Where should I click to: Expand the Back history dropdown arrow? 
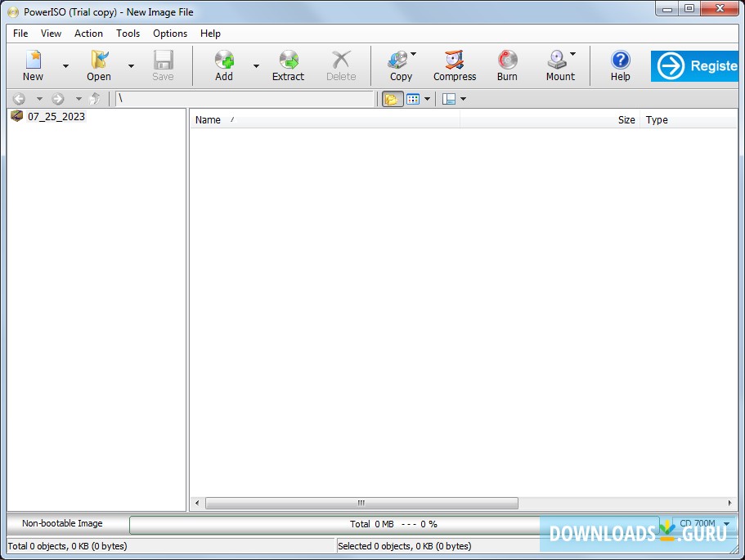39,99
